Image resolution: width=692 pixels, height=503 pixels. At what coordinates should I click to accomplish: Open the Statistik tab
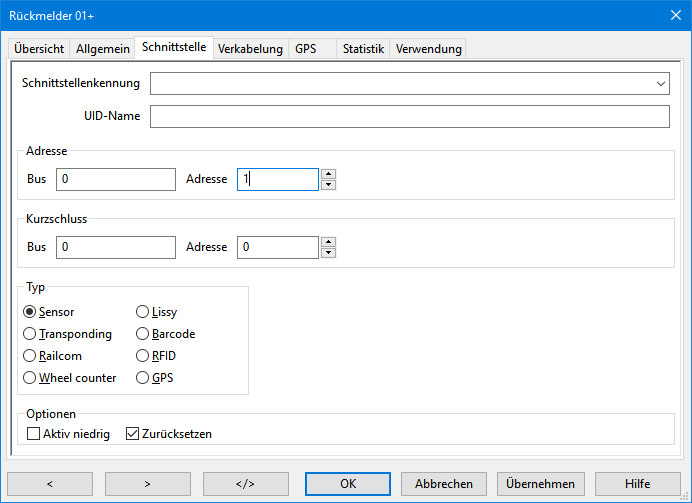[363, 49]
